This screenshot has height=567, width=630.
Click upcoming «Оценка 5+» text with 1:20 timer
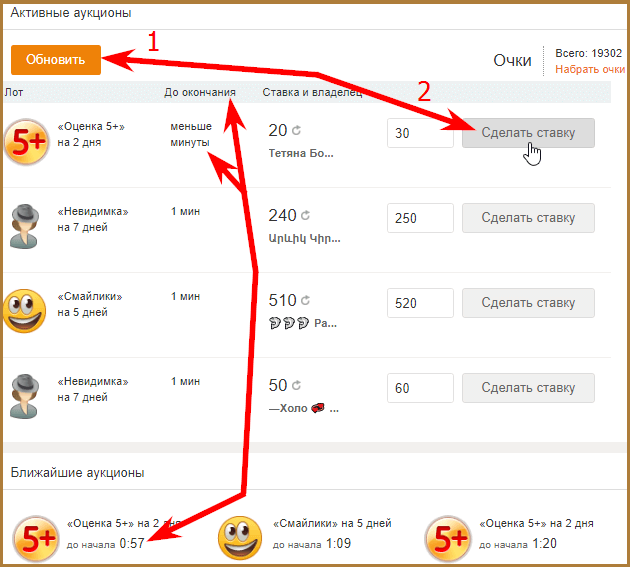[536, 524]
